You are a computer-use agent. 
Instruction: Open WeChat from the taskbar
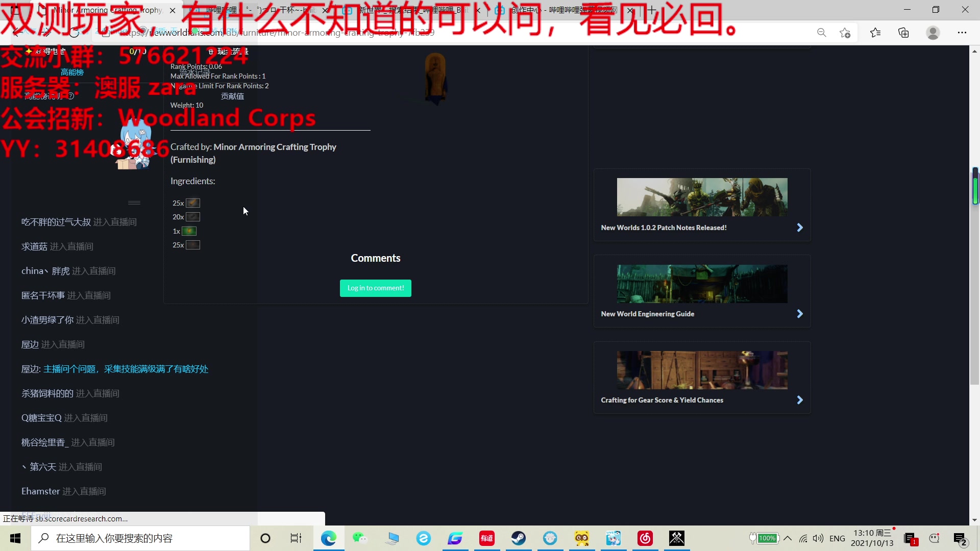coord(360,538)
